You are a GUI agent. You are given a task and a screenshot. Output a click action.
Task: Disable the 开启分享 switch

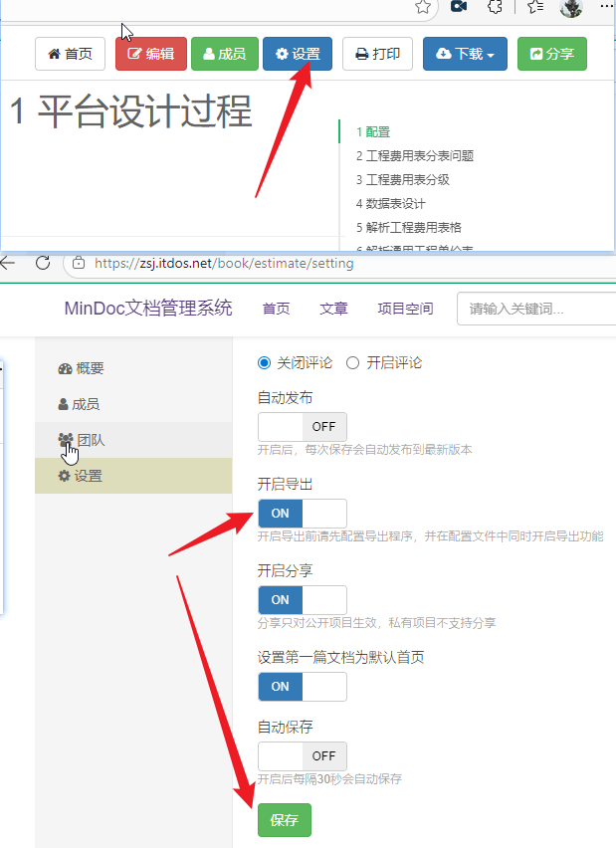point(303,600)
